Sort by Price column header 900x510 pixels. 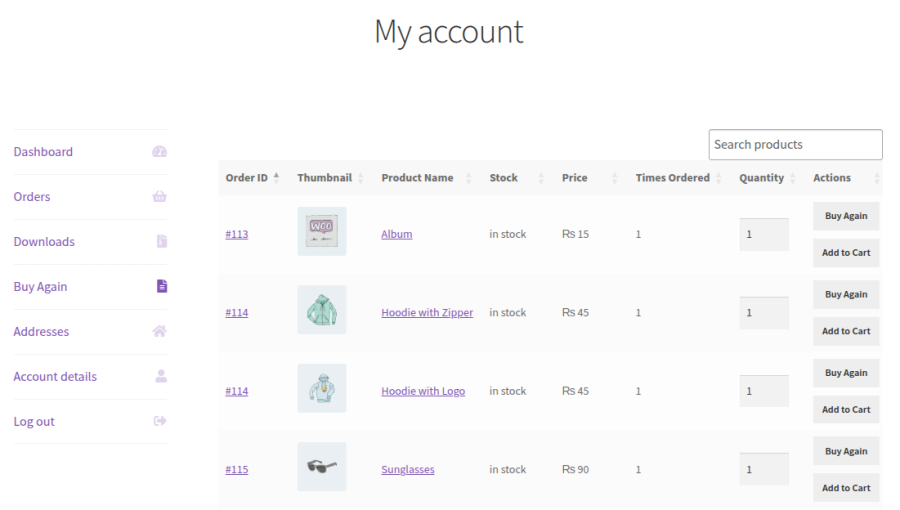click(574, 178)
